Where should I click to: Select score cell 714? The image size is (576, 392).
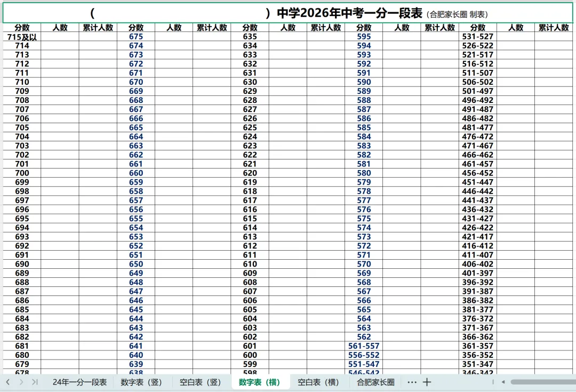pos(22,45)
